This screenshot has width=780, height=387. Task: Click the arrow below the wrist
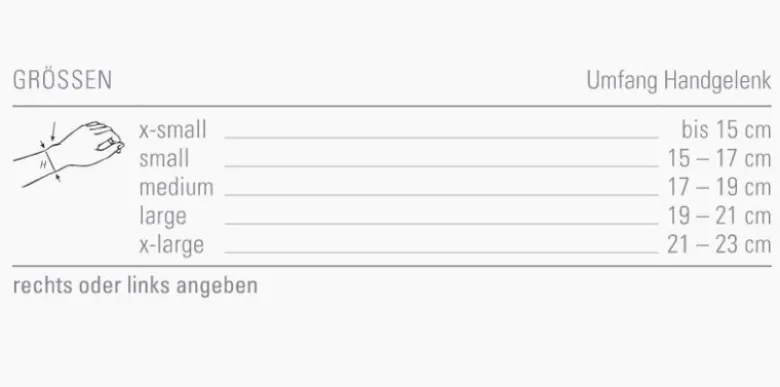pos(58,178)
